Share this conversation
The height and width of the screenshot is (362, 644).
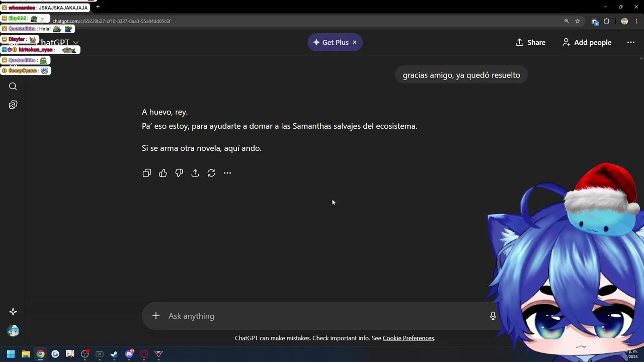pos(530,42)
